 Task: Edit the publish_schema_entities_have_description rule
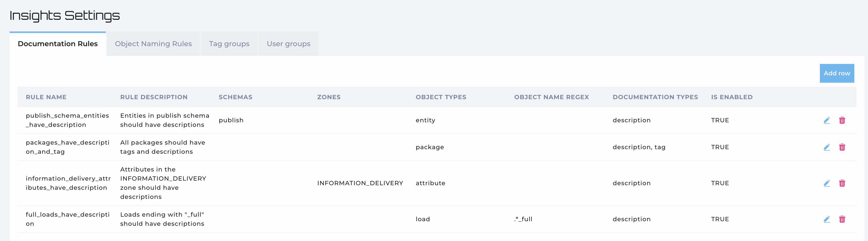pos(826,120)
